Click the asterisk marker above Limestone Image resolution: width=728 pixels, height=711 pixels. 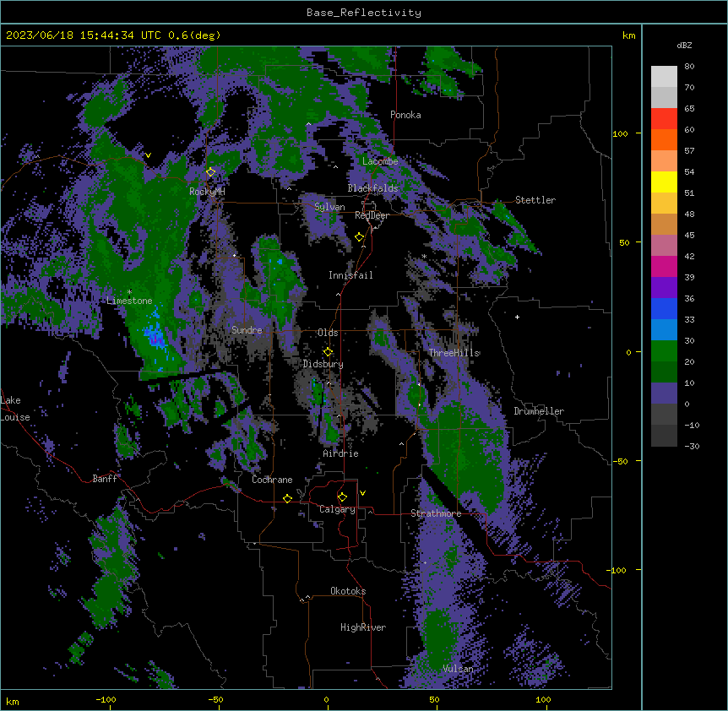[129, 292]
